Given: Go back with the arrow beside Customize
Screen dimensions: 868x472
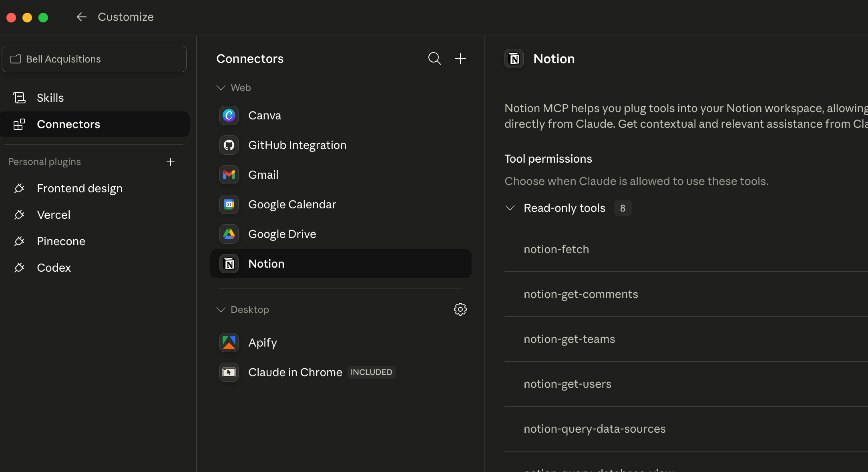Looking at the screenshot, I should tap(82, 17).
